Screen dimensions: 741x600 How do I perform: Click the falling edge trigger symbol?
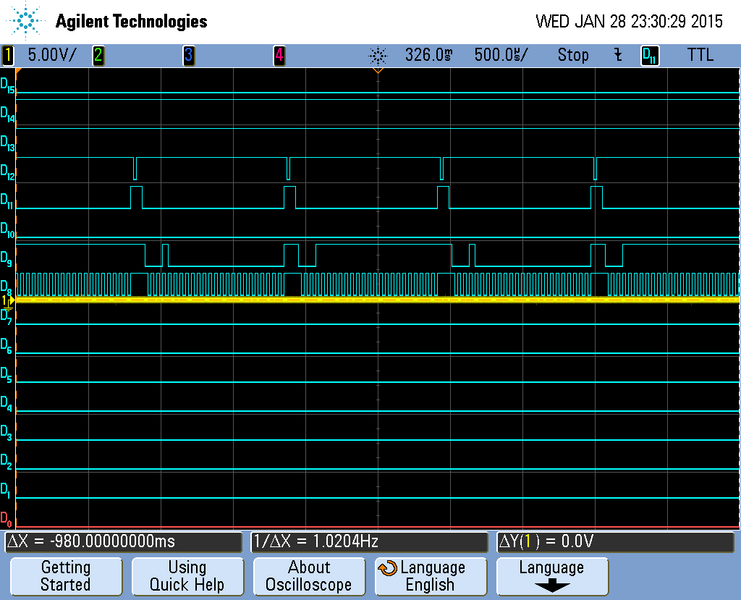[619, 55]
